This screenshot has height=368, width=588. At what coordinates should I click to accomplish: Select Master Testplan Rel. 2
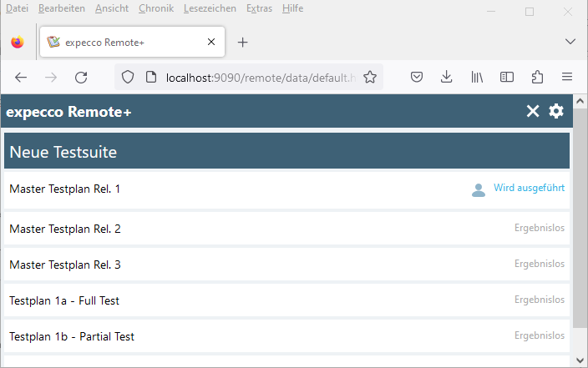click(x=65, y=229)
